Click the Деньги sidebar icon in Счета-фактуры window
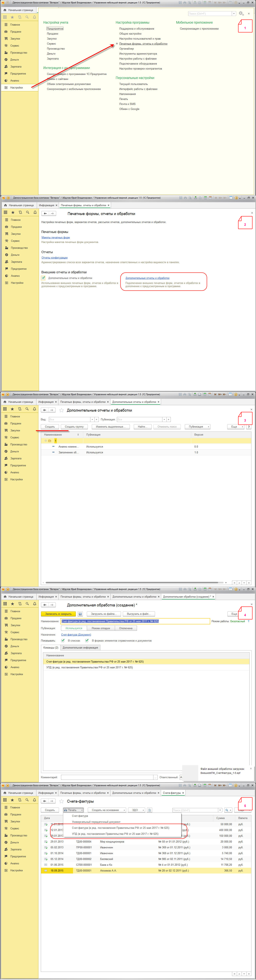Screen dimensions: 256x980 tap(6, 842)
